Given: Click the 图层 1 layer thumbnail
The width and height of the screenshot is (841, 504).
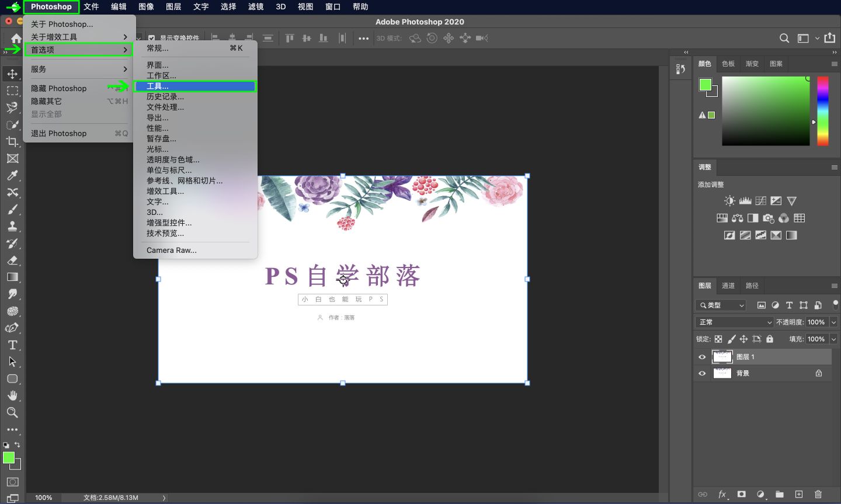Looking at the screenshot, I should [722, 356].
